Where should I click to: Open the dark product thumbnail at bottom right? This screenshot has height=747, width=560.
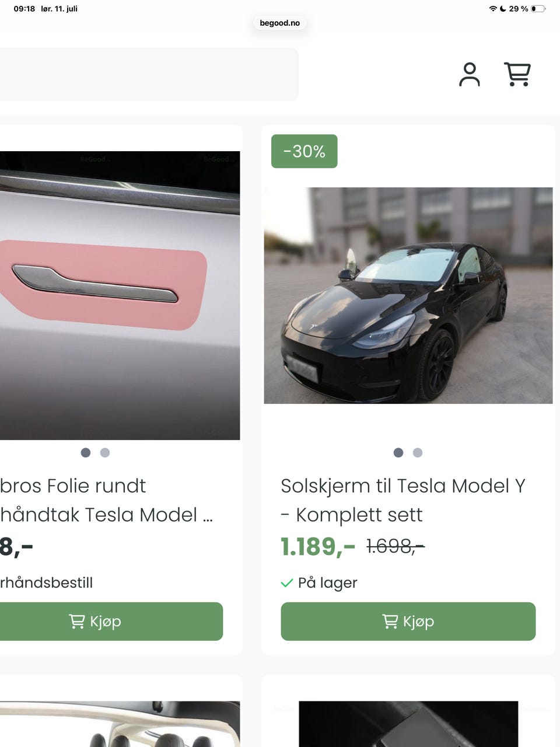(x=408, y=724)
